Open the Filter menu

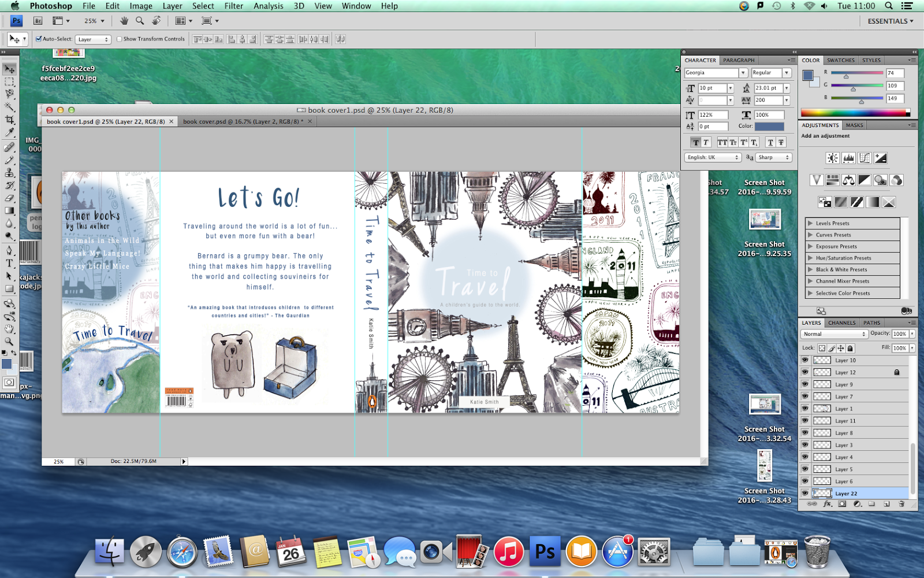[233, 6]
